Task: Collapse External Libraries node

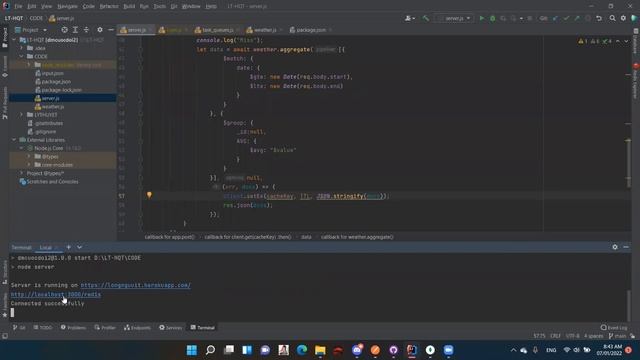Action: coord(15,140)
